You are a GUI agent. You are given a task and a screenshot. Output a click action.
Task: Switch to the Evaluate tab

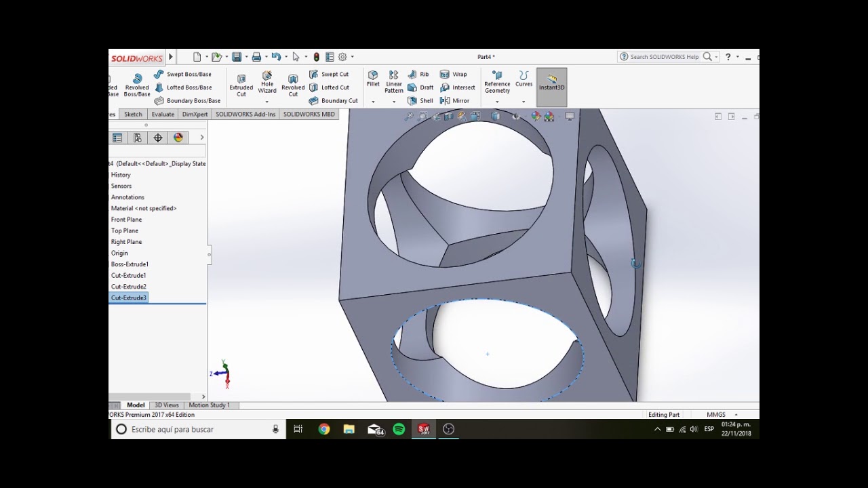[163, 114]
